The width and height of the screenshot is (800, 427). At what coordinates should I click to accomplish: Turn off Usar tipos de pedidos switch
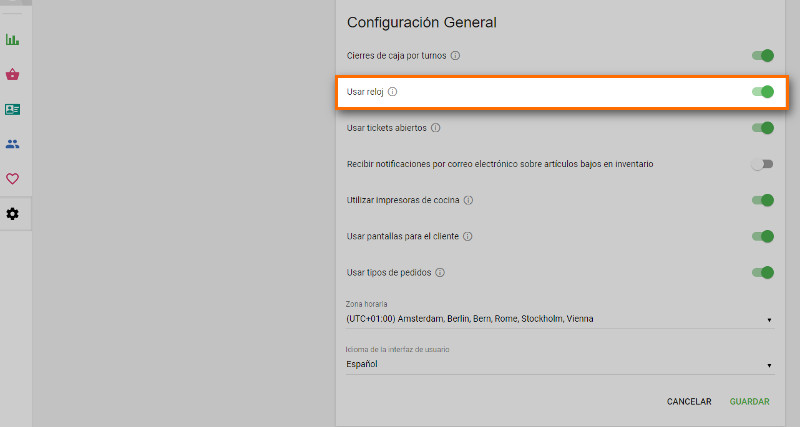(763, 272)
